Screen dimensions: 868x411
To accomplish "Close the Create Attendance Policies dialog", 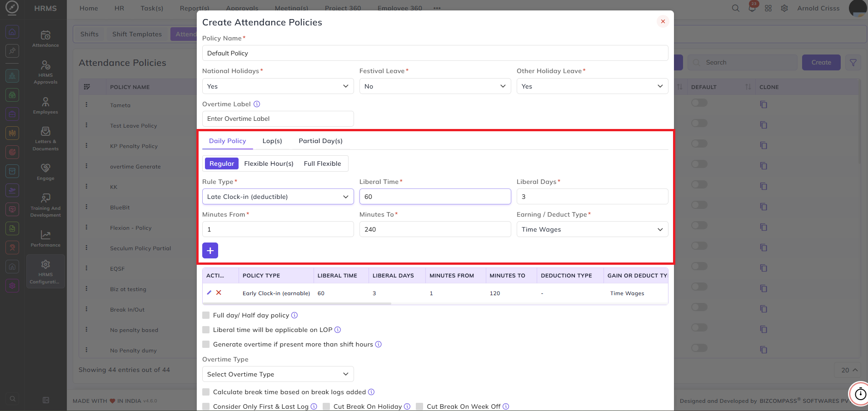I will pos(663,21).
